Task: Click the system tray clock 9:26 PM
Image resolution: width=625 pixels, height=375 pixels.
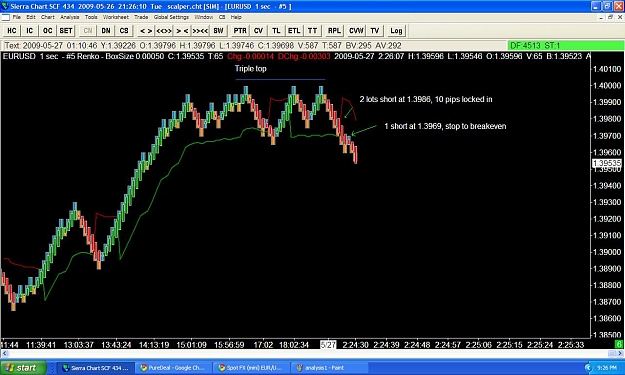Action: (607, 368)
